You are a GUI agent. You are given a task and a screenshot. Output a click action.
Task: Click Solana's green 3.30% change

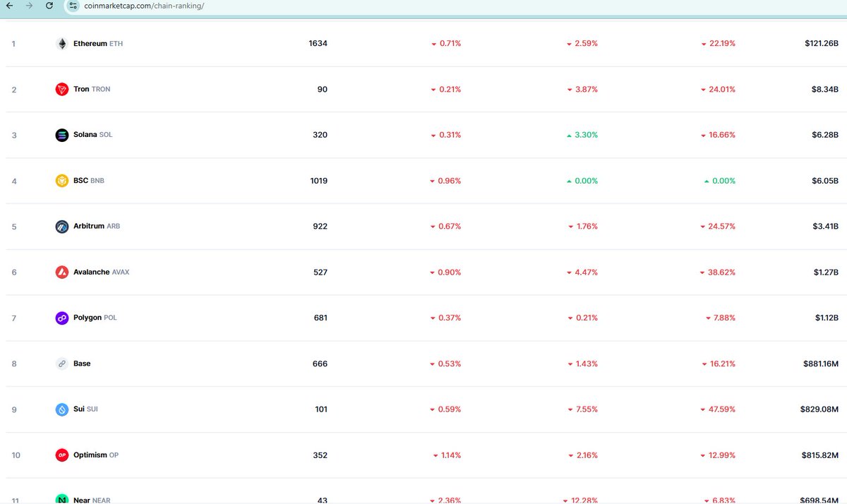pos(582,135)
